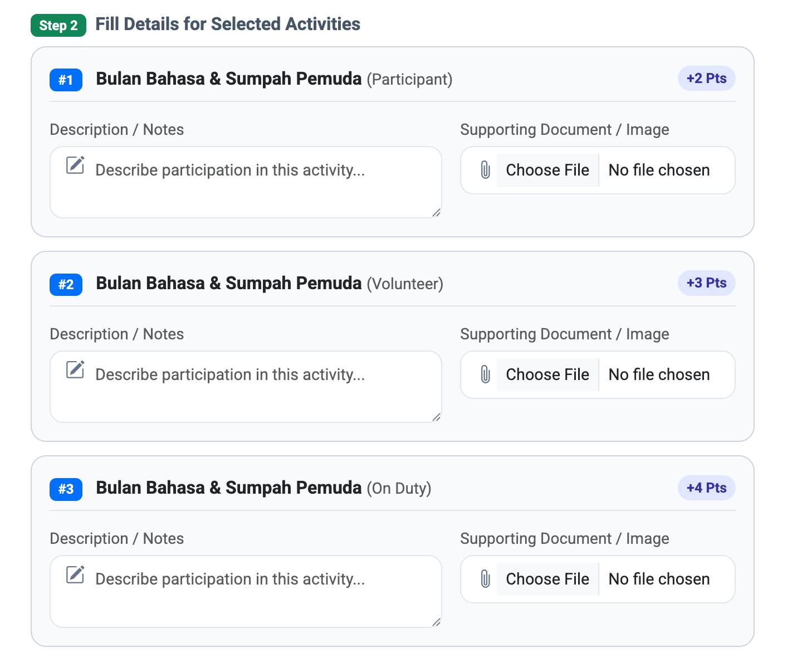Click the +3 Pts badge

point(706,283)
